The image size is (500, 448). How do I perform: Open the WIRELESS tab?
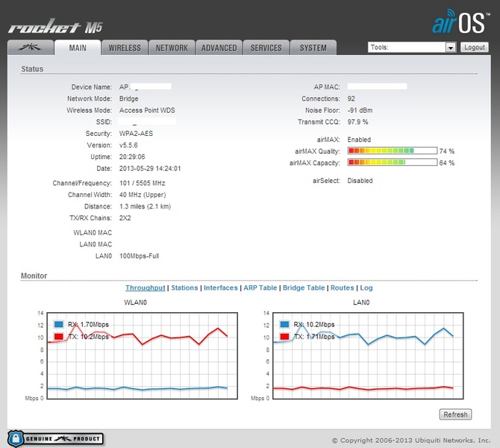(x=125, y=48)
